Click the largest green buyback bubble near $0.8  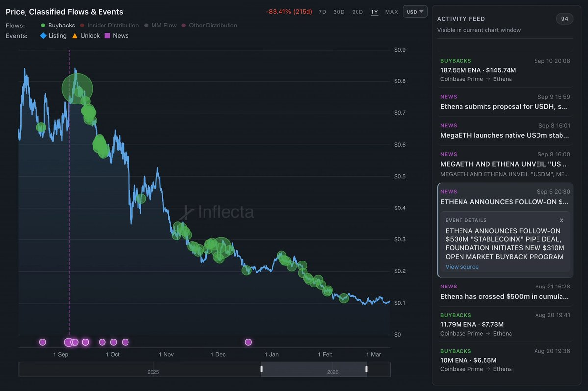click(x=77, y=88)
